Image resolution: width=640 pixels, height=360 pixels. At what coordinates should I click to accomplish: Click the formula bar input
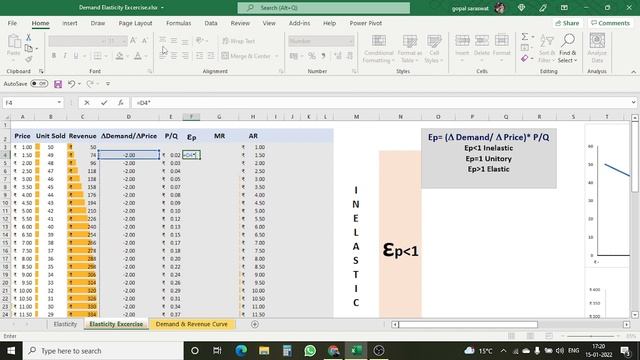(x=380, y=103)
